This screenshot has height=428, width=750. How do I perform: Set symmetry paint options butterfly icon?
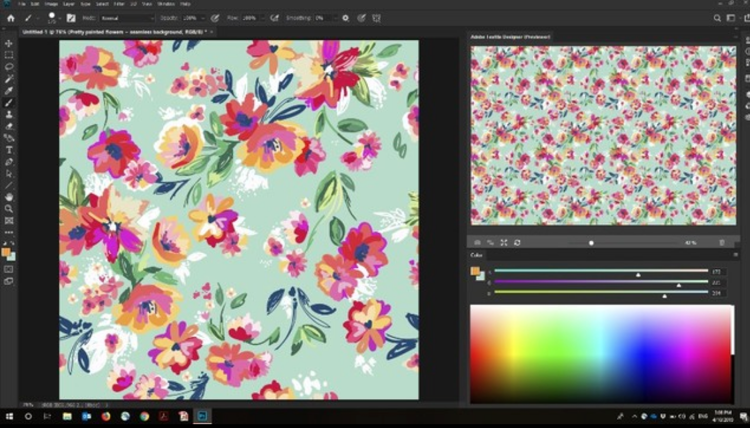click(377, 18)
